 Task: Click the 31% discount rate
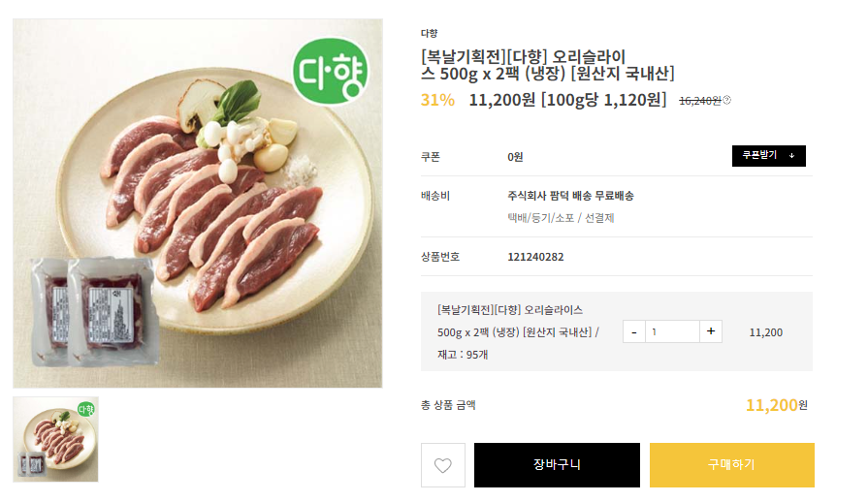(437, 99)
